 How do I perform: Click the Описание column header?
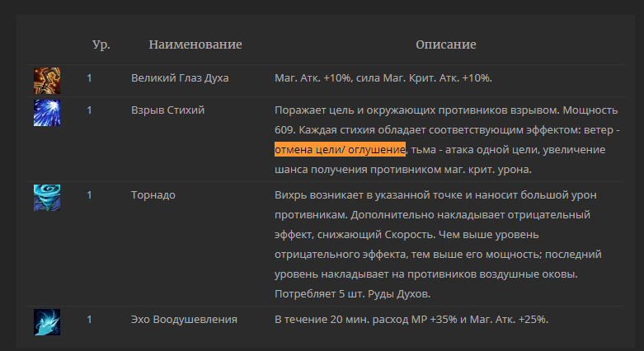(x=446, y=44)
